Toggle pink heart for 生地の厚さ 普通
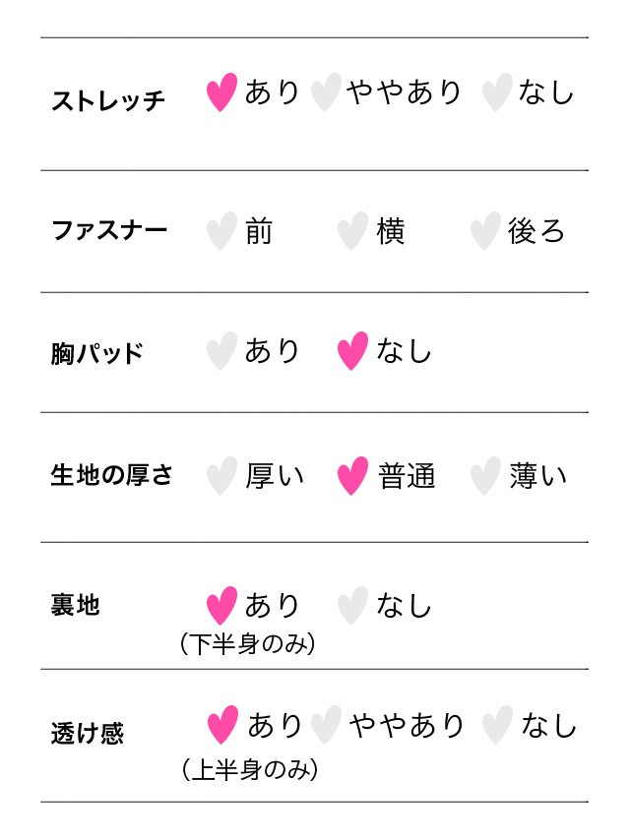 [x=352, y=476]
